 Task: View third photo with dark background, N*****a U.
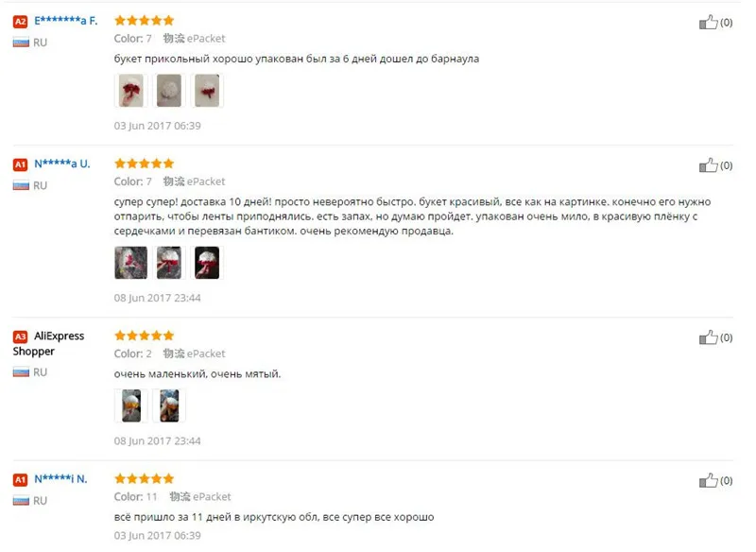[x=207, y=263]
